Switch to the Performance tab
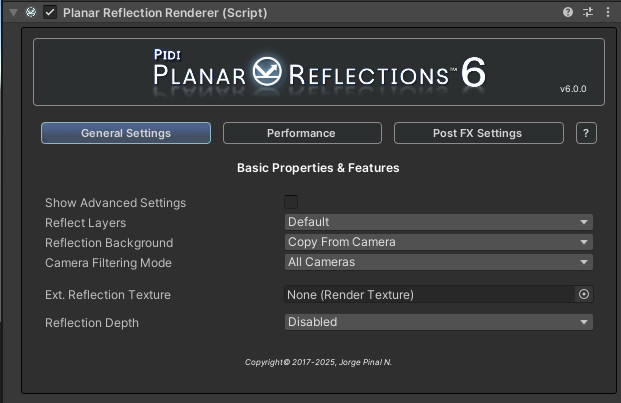Image resolution: width=621 pixels, height=403 pixels. point(302,133)
